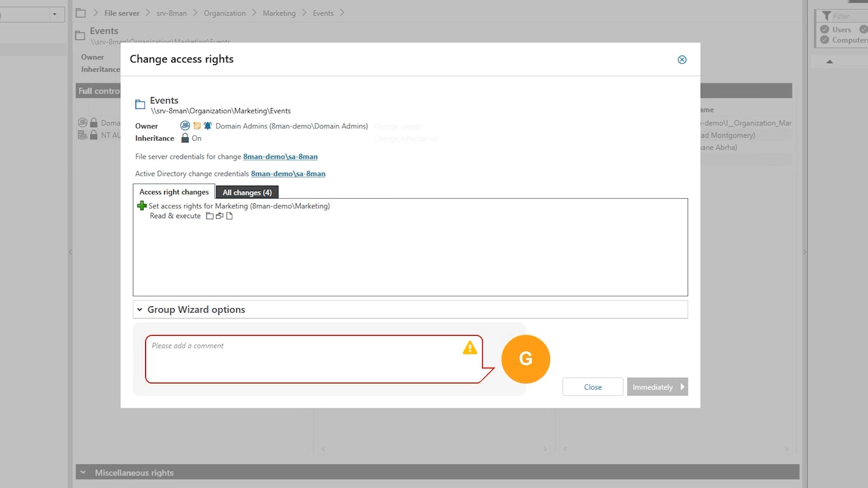Close the Change access rights dialog
Image resolution: width=868 pixels, height=488 pixels.
682,60
